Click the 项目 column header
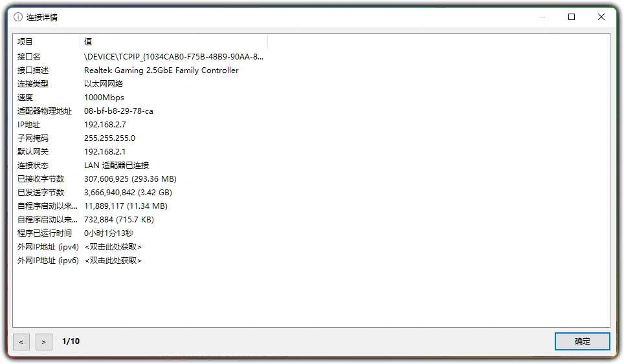The width and height of the screenshot is (624, 364). (45, 42)
